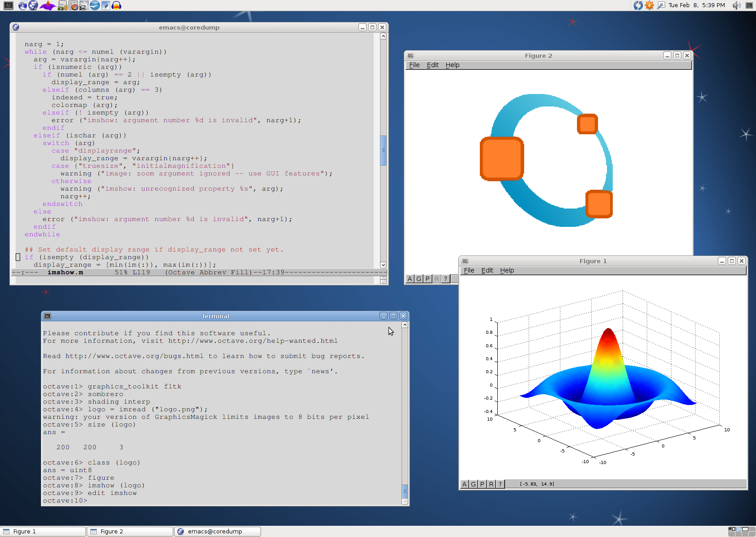Open the web browser globe launcher

(23, 5)
